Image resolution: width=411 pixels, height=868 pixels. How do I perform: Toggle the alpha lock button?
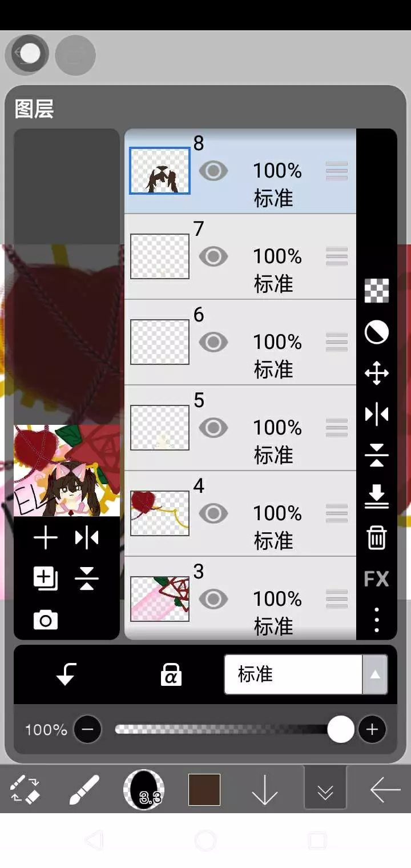pos(171,674)
